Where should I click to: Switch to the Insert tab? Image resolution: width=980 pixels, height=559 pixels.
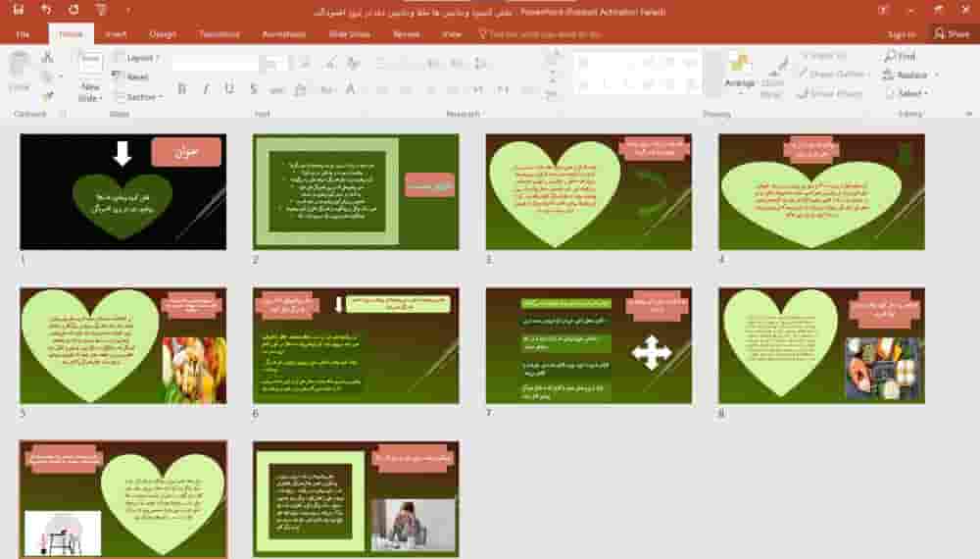pos(116,34)
